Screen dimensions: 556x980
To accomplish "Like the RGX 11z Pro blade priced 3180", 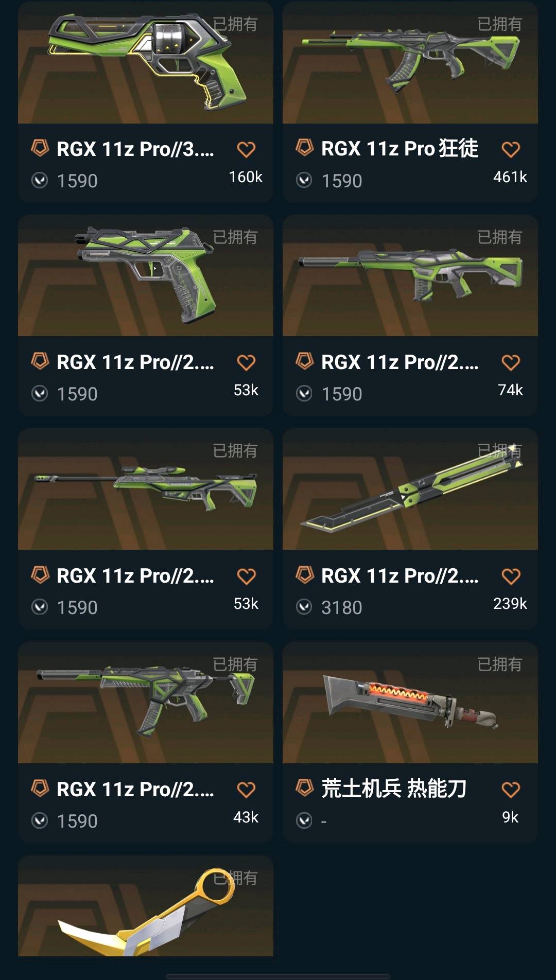I will coord(511,576).
